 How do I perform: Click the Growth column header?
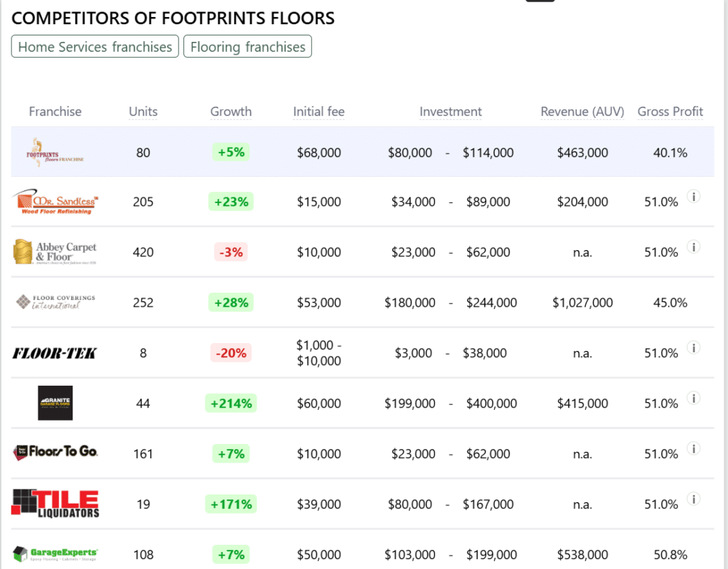click(x=231, y=112)
